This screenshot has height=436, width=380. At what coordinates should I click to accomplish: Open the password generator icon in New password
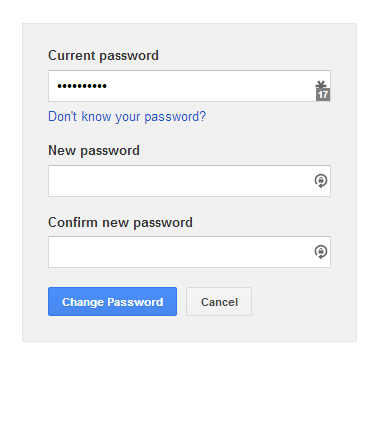[321, 181]
